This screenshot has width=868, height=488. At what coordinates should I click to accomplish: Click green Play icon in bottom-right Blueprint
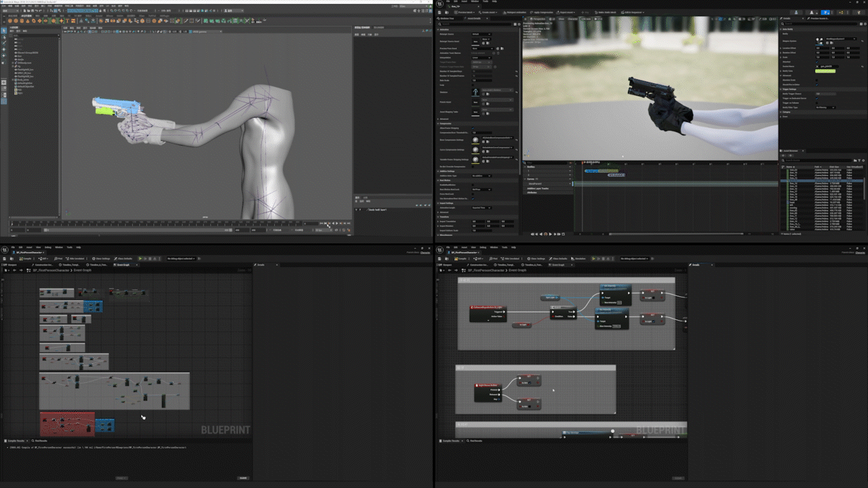[x=593, y=259]
